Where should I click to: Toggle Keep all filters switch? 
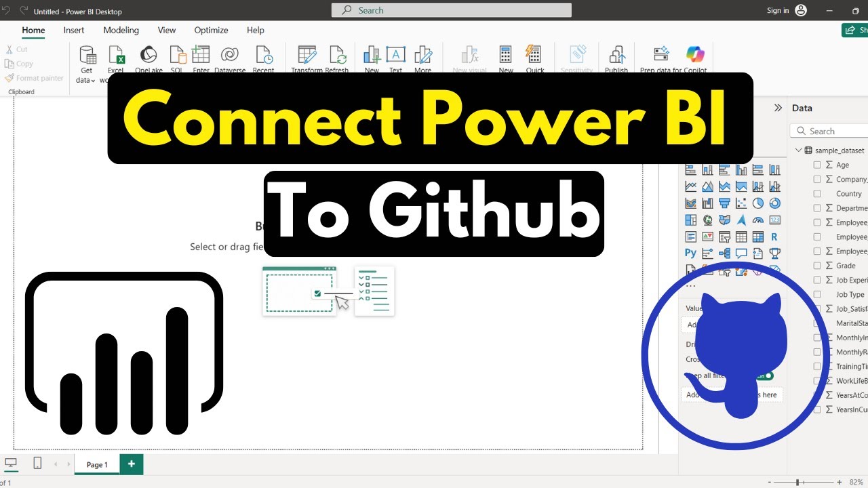(x=766, y=375)
